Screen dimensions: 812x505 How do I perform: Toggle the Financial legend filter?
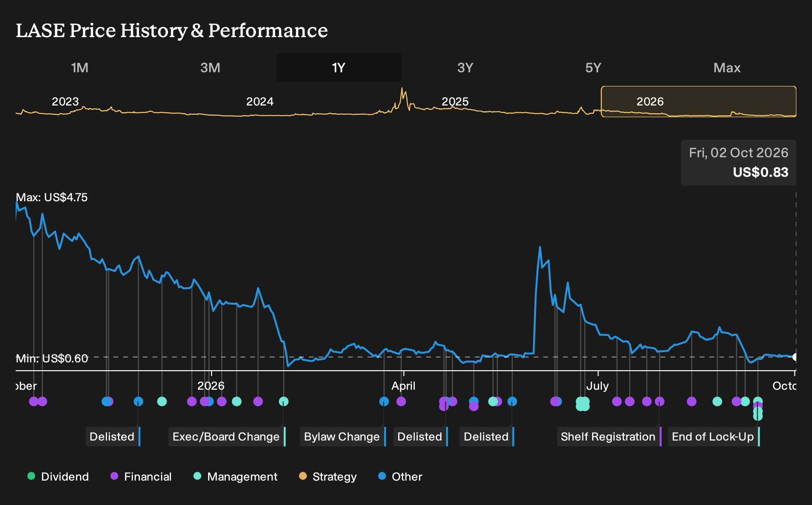tap(141, 477)
